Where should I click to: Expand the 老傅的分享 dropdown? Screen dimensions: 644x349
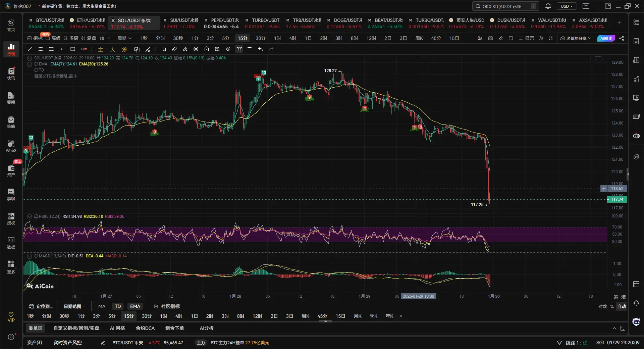pos(576,38)
